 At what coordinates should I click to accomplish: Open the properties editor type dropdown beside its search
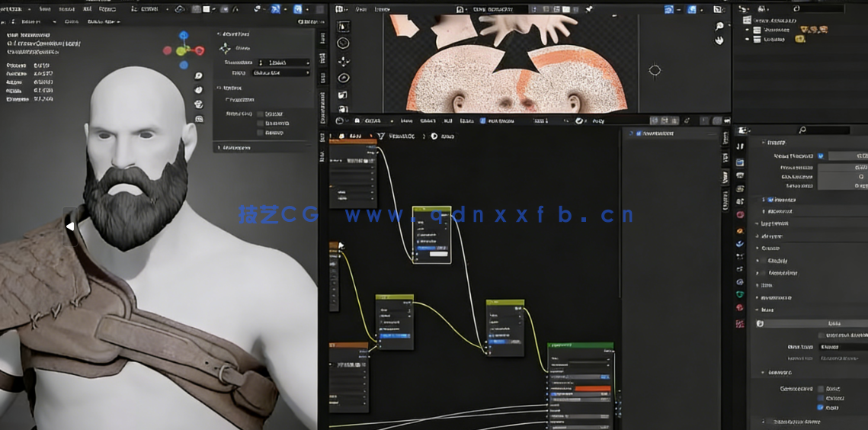click(x=745, y=130)
